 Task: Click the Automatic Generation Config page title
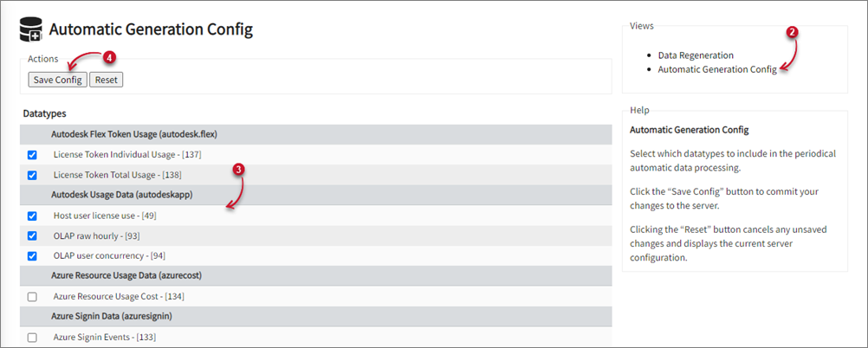151,30
